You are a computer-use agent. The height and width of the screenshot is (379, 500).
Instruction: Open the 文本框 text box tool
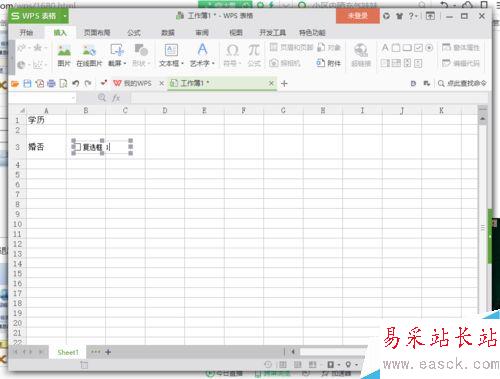coord(171,55)
